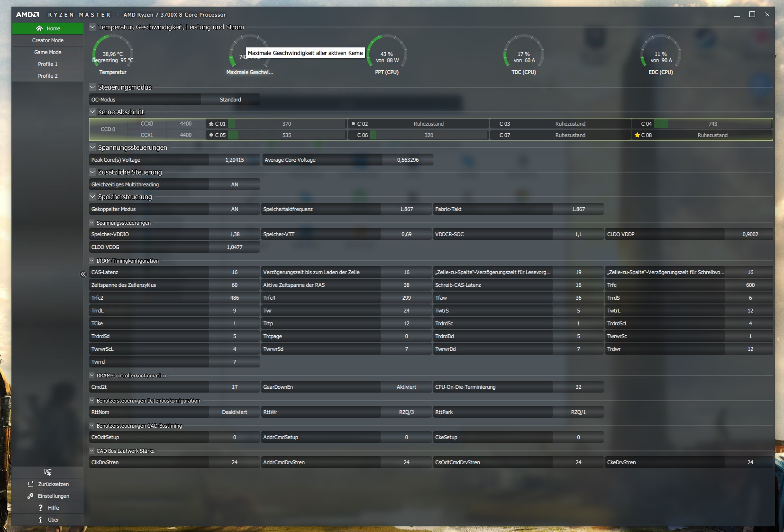The width and height of the screenshot is (784, 532).
Task: Click the Temperatur gauge
Action: click(113, 54)
